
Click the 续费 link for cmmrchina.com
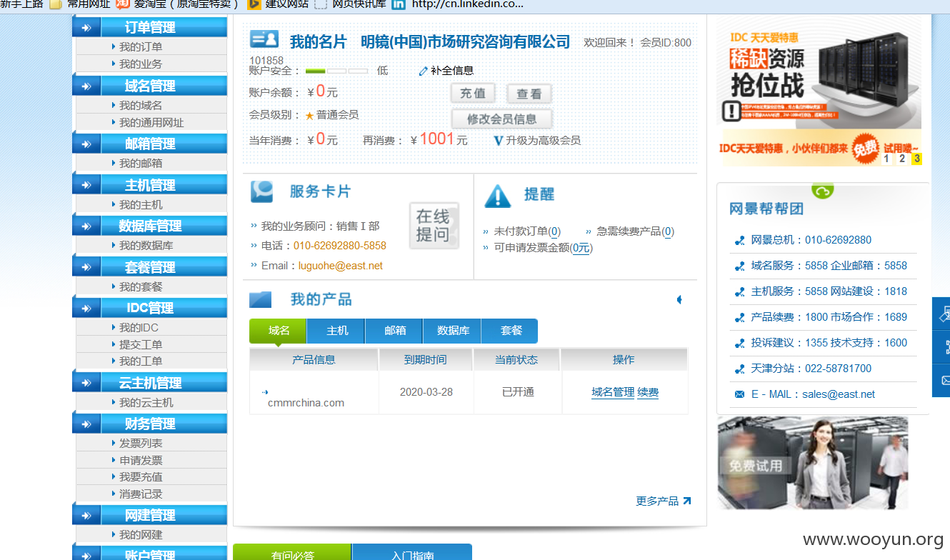[x=648, y=392]
